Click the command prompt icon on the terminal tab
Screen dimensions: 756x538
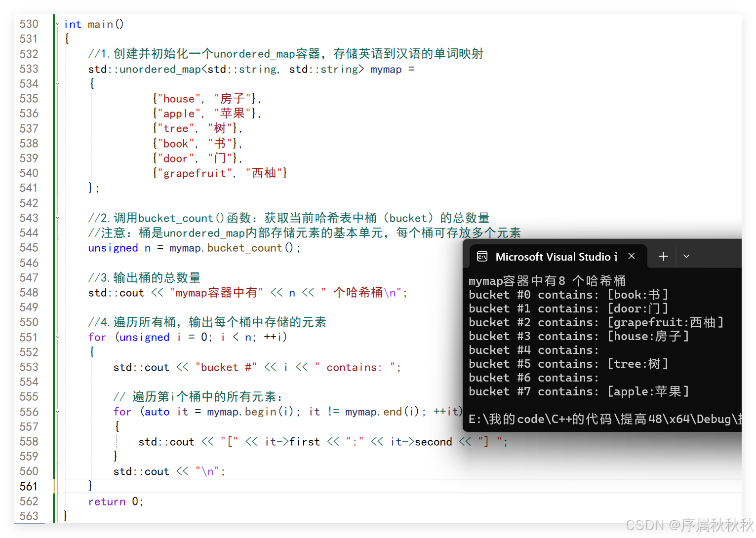482,256
